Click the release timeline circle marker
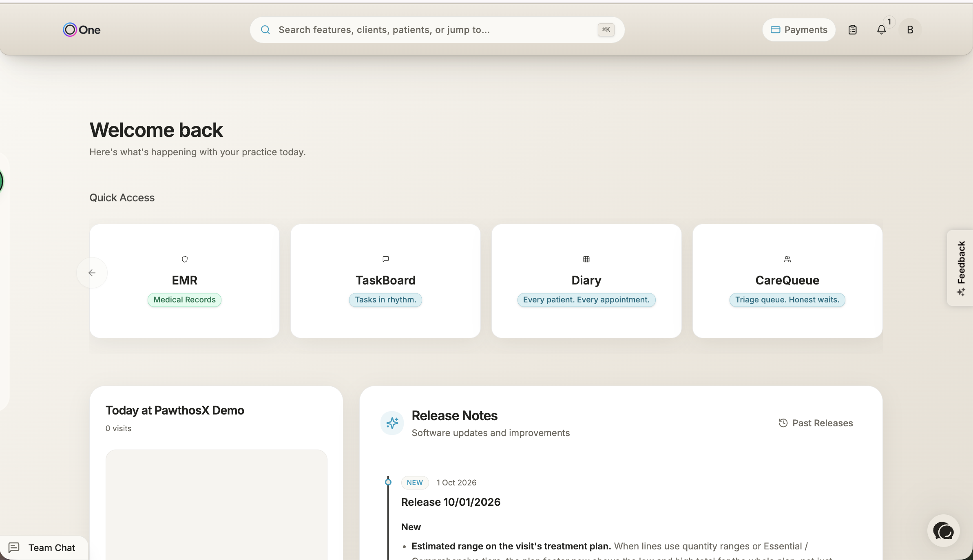The image size is (973, 560). 388,483
